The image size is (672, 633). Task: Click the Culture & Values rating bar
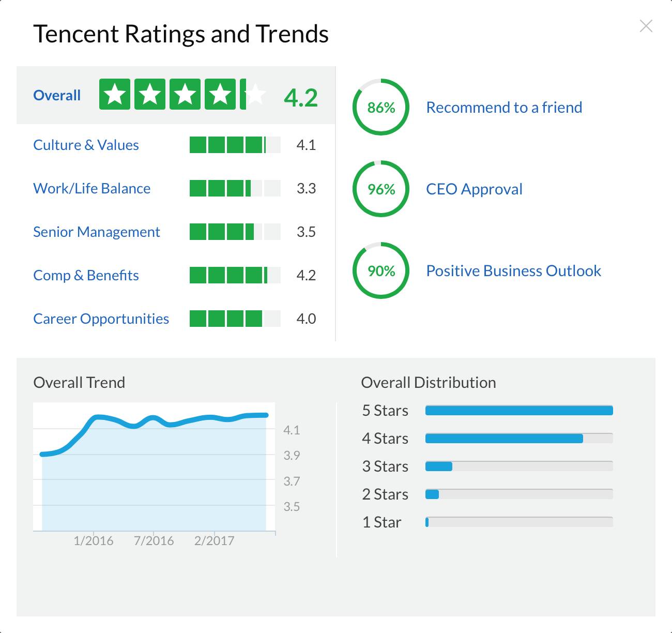click(x=235, y=145)
